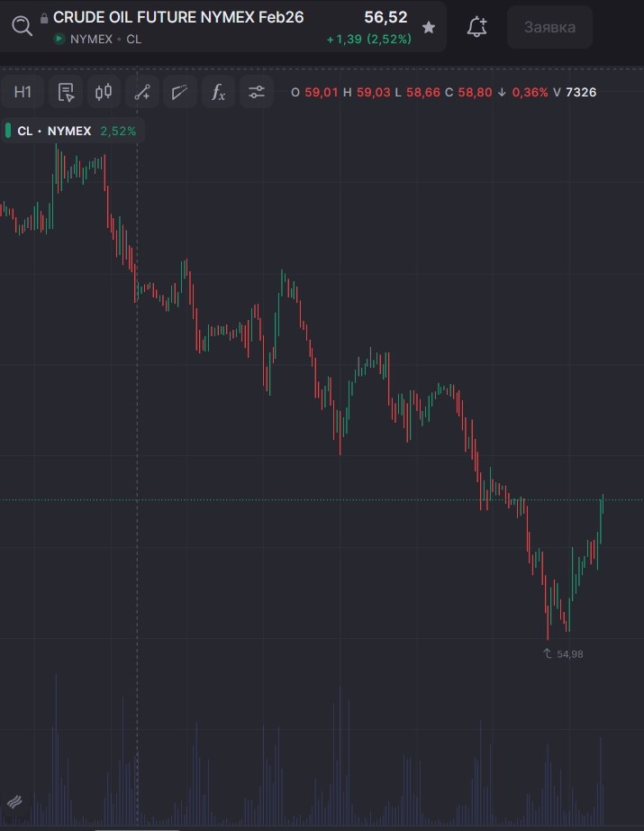This screenshot has width=644, height=831.
Task: Click the volume value 7326
Action: click(x=581, y=92)
